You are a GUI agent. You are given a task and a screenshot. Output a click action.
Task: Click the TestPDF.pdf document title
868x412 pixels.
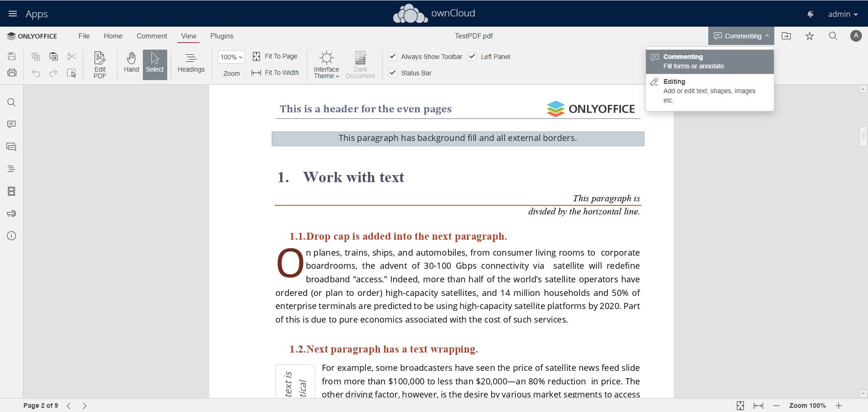coord(474,36)
